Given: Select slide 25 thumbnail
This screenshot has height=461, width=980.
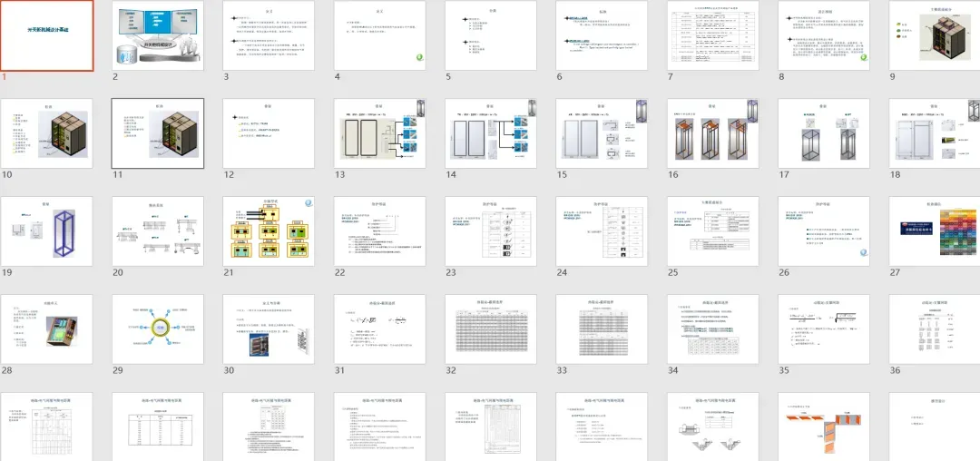Looking at the screenshot, I should (713, 231).
